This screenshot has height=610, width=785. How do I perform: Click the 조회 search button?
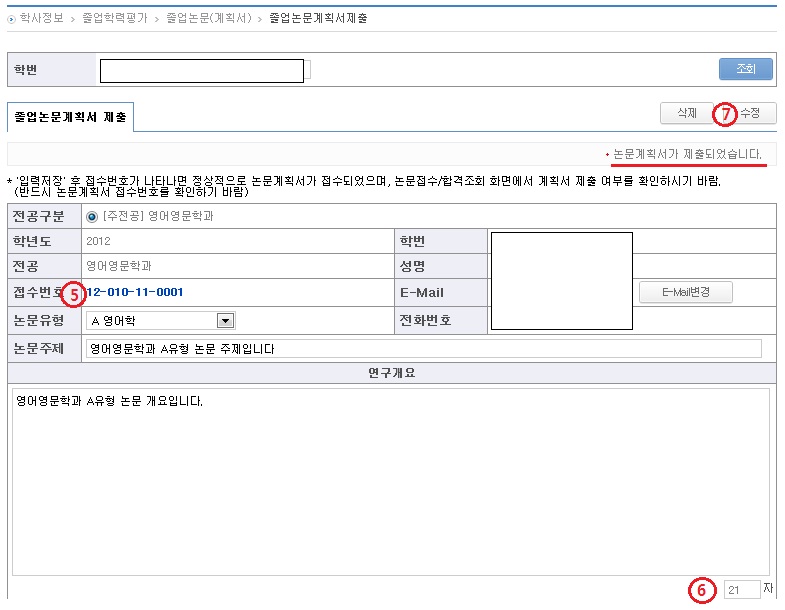click(x=745, y=69)
